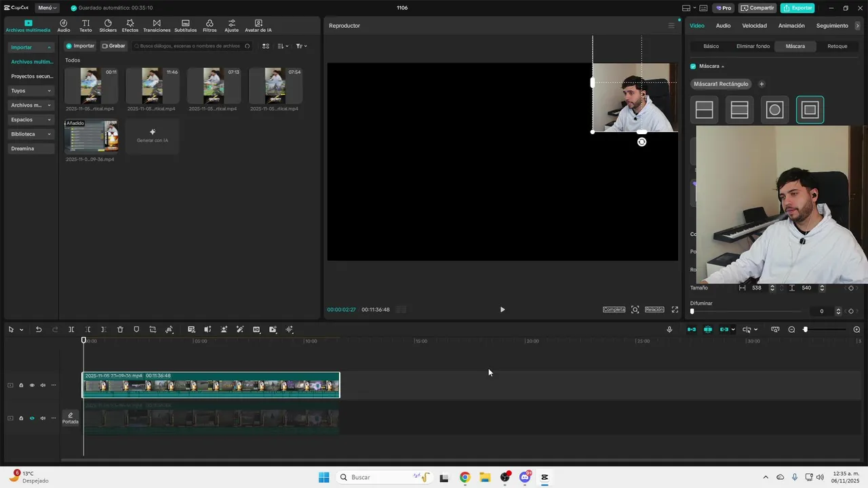Image resolution: width=868 pixels, height=488 pixels.
Task: Uncheck the Máscara checkbox
Action: pos(693,66)
